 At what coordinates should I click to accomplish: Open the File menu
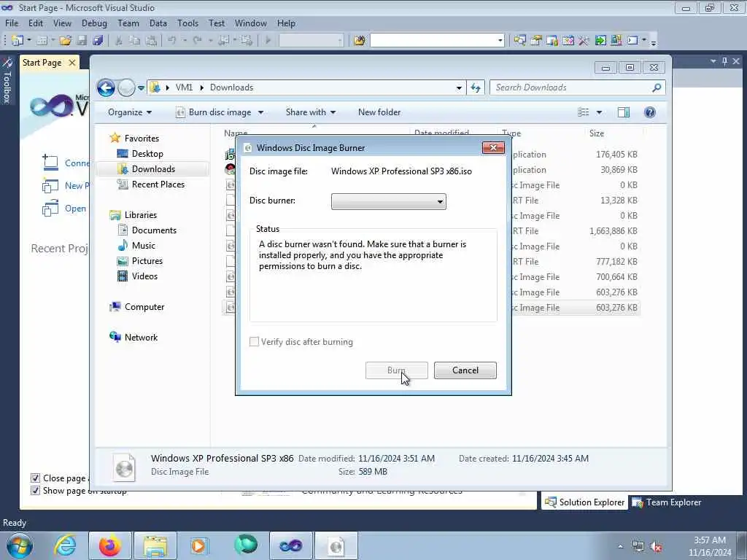(x=12, y=23)
